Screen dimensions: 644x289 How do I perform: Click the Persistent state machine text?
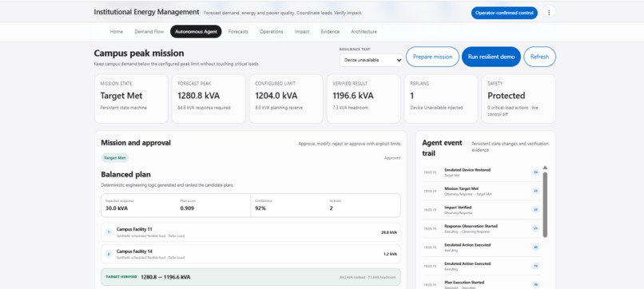click(123, 108)
